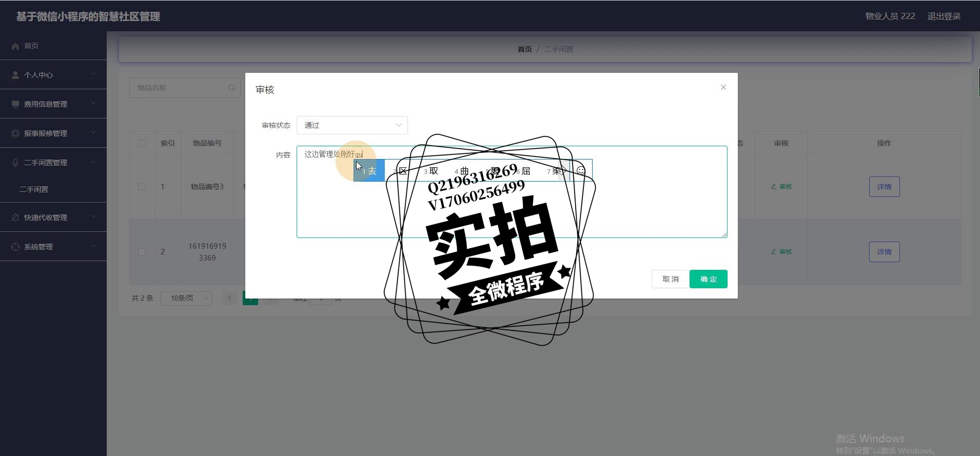Click the monitor icon beside 费用信息管理
Image resolution: width=980 pixels, height=456 pixels.
[15, 104]
